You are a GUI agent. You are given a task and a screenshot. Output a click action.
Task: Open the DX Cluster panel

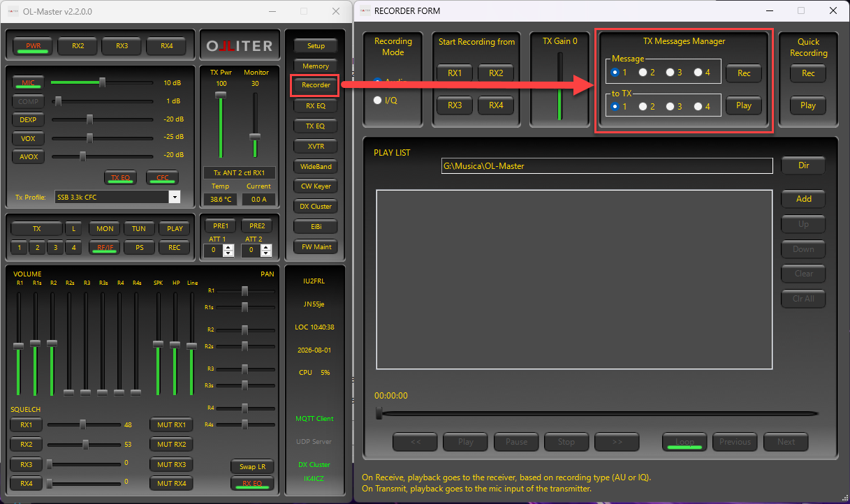pyautogui.click(x=316, y=207)
